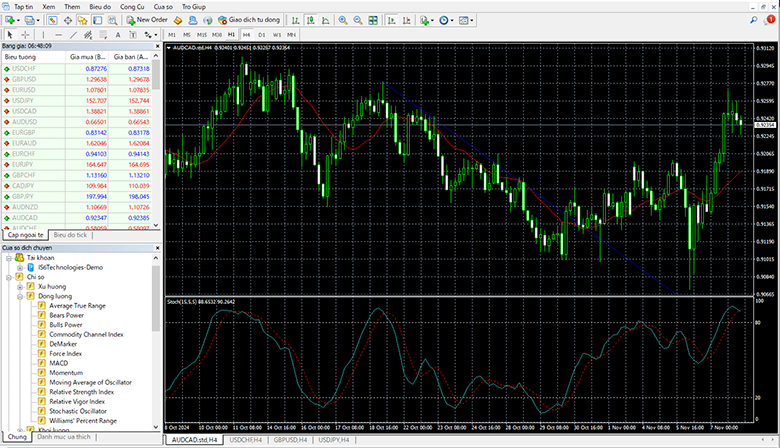Open the Cong Cu menu
The width and height of the screenshot is (780, 448).
click(132, 7)
